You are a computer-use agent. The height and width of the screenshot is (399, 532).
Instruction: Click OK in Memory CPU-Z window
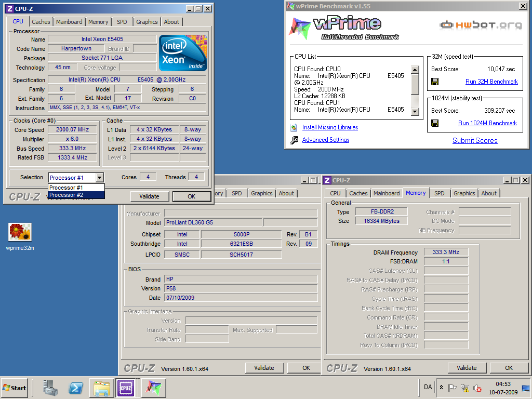[509, 368]
